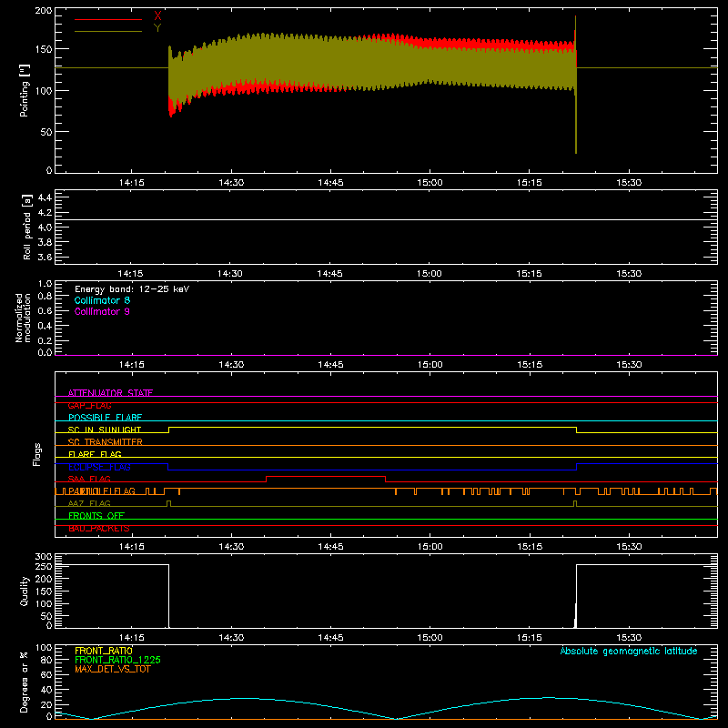The width and height of the screenshot is (728, 728).
Task: Click 15:15 label under Normalized modulation plot
Action: (x=530, y=365)
